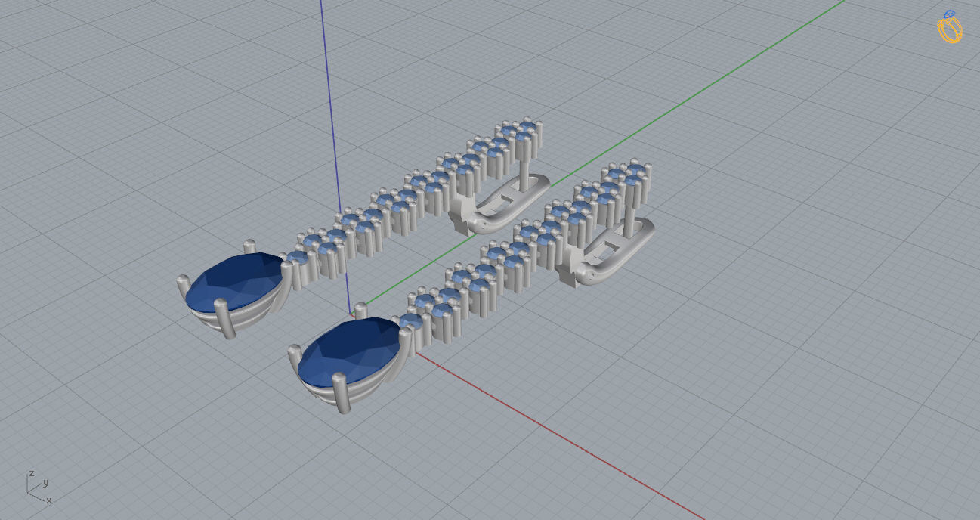The image size is (980, 520).
Task: Click the XYZ world axes indicator
Action: point(39,486)
